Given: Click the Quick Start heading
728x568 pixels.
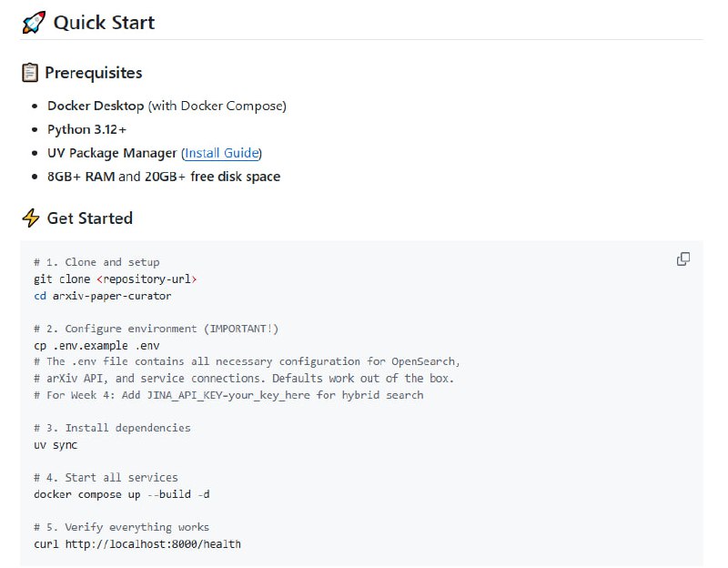Looking at the screenshot, I should [104, 23].
